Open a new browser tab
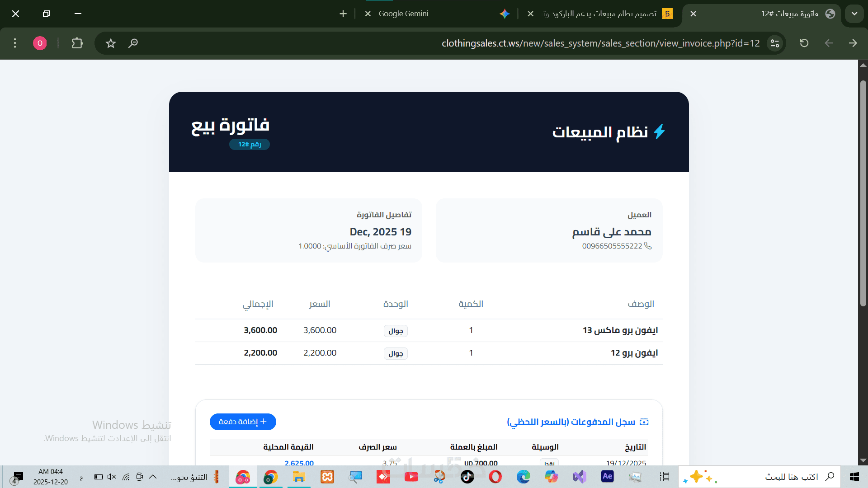868x488 pixels. coord(343,14)
